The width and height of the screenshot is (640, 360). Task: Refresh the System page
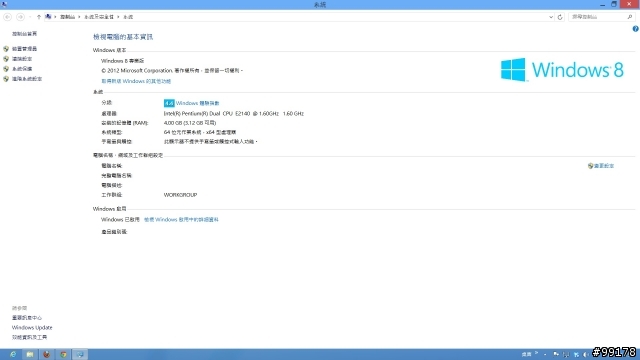tap(560, 17)
